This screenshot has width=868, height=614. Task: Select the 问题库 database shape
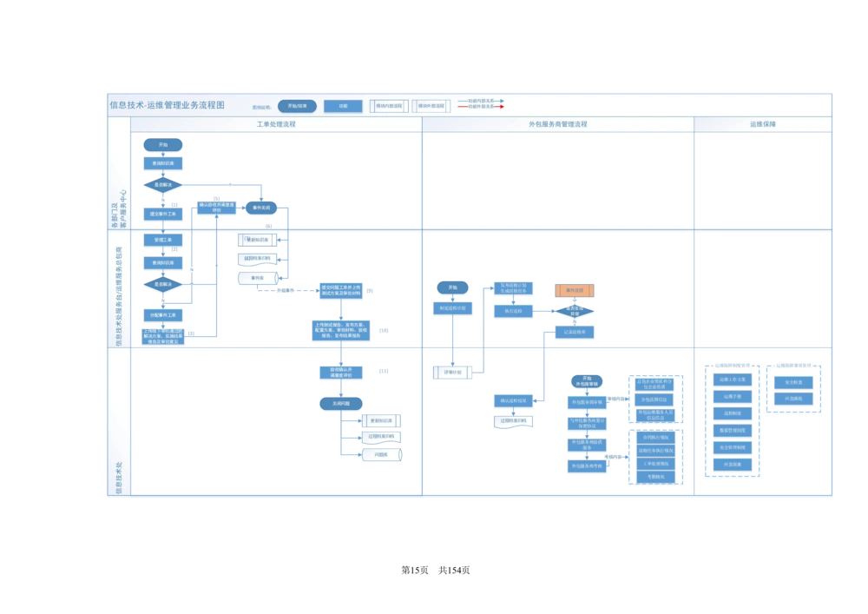[381, 454]
